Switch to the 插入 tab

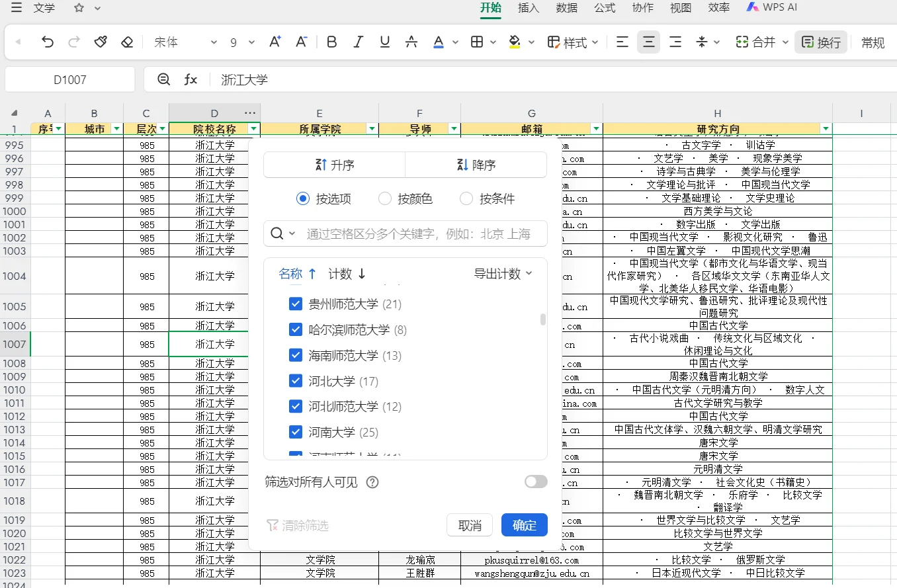tap(529, 8)
